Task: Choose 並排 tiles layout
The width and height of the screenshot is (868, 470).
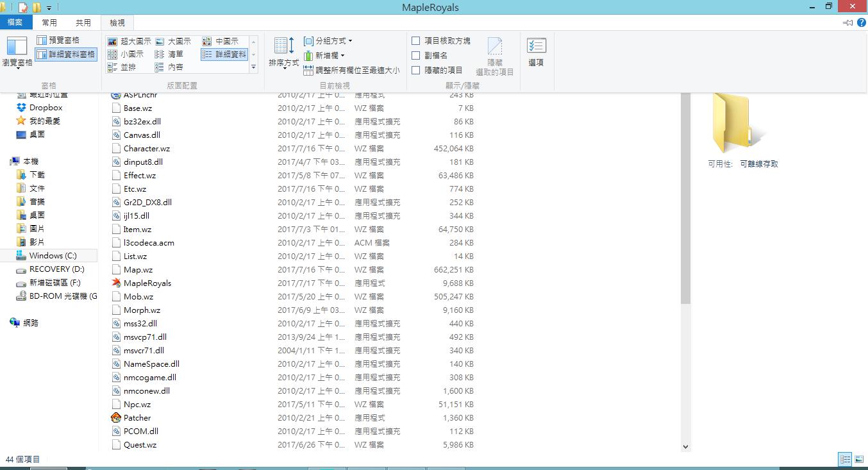Action: point(122,67)
